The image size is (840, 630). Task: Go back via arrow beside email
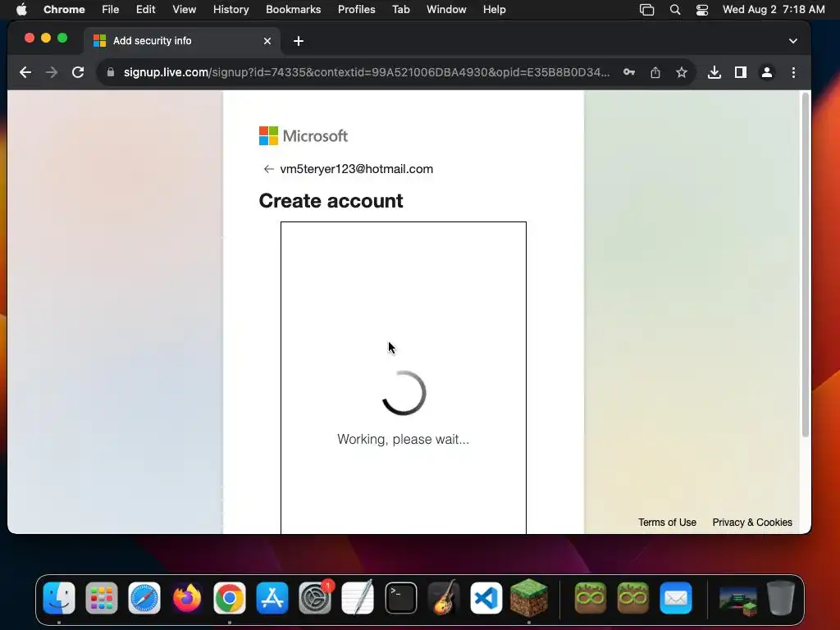pos(268,169)
